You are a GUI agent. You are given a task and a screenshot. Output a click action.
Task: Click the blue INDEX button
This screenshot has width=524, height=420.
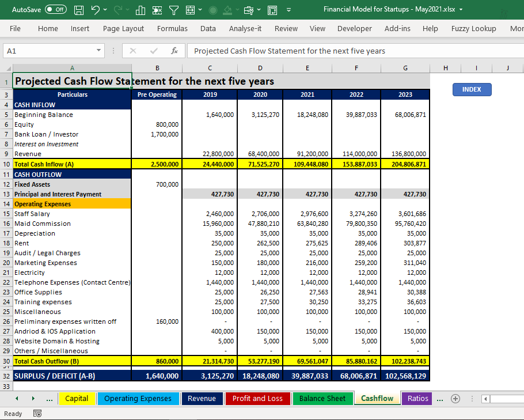point(472,90)
